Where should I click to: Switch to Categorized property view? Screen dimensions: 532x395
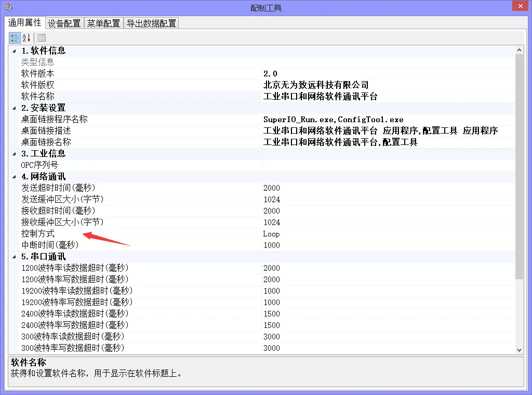pos(15,38)
